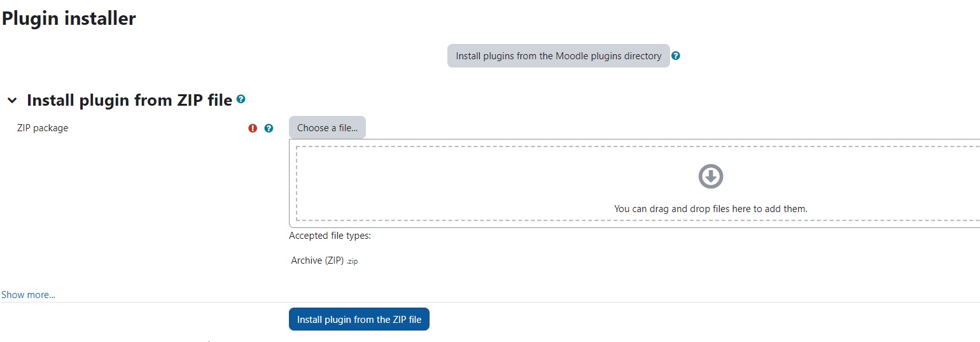Open help icon for ZIP package field
Image resolution: width=980 pixels, height=342 pixels.
(269, 128)
